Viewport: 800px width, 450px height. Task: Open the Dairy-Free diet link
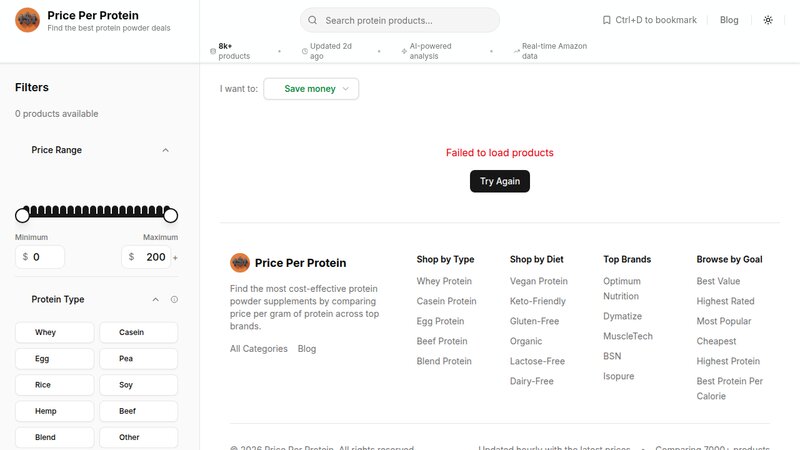(532, 381)
